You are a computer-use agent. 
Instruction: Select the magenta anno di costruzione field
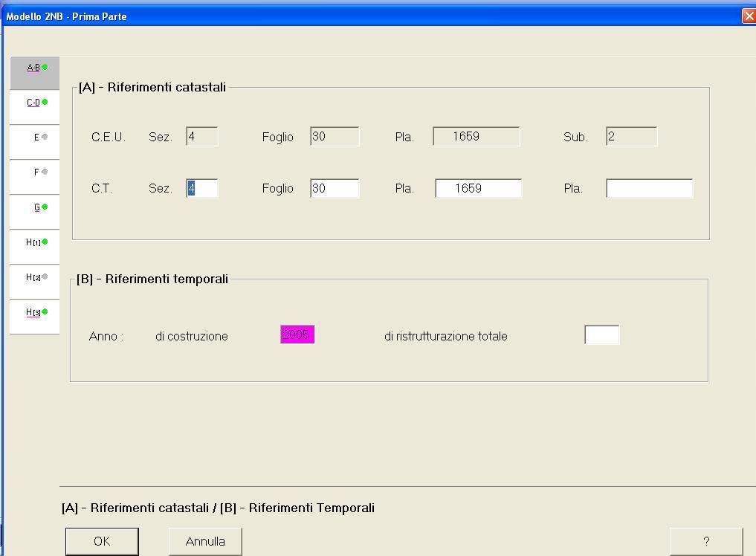coord(297,335)
